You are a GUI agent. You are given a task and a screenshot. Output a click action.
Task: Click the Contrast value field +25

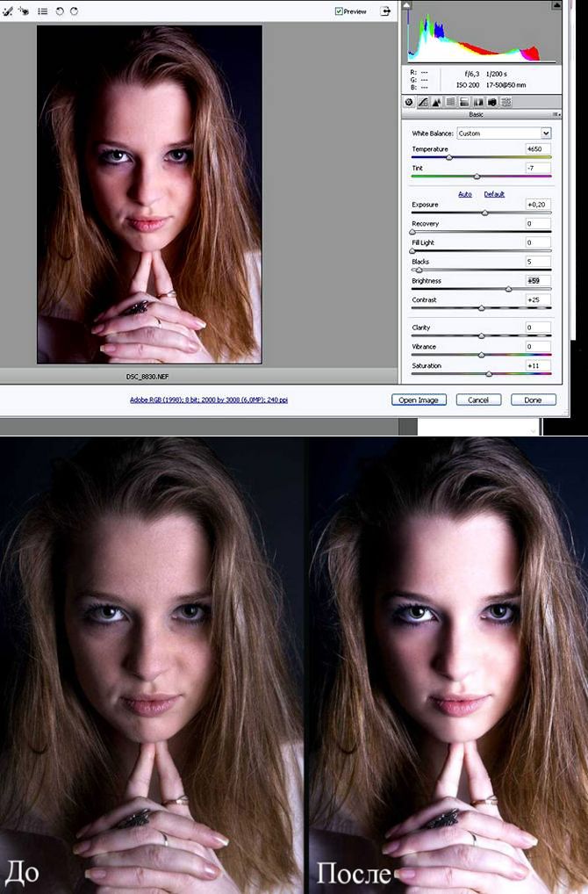(x=538, y=299)
